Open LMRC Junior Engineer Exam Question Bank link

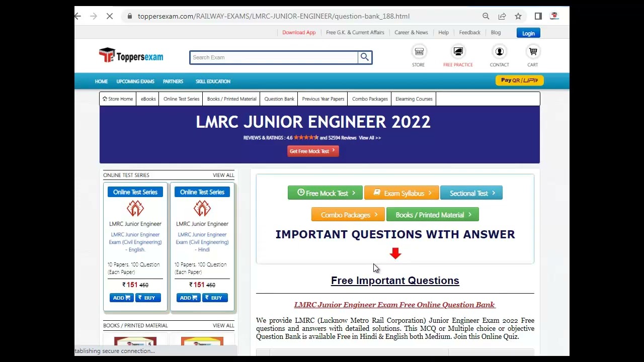click(x=395, y=305)
